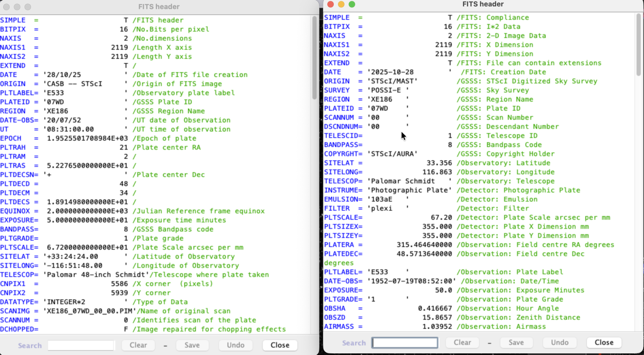The image size is (644, 355).
Task: Click the vertical scrollbar thumb in the right window
Action: [638, 44]
